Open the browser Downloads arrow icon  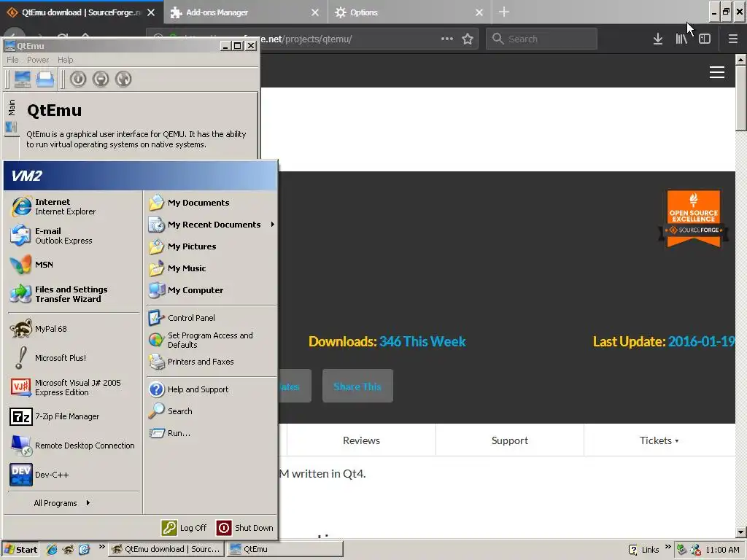click(658, 39)
